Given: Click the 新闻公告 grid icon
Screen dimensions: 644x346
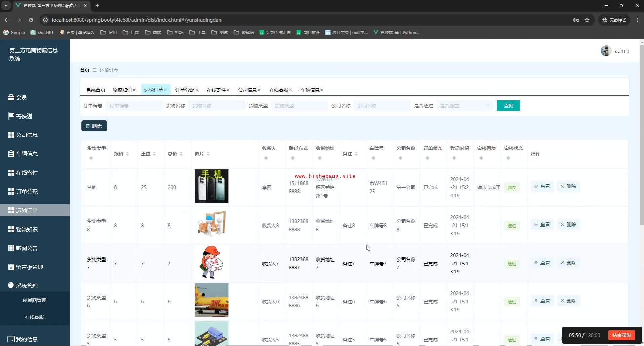Looking at the screenshot, I should point(11,248).
